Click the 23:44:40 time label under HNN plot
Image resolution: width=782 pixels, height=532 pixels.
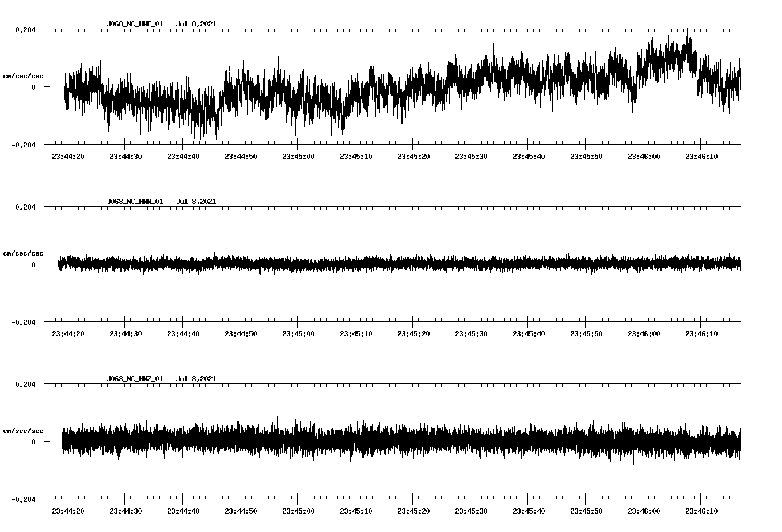(x=183, y=334)
